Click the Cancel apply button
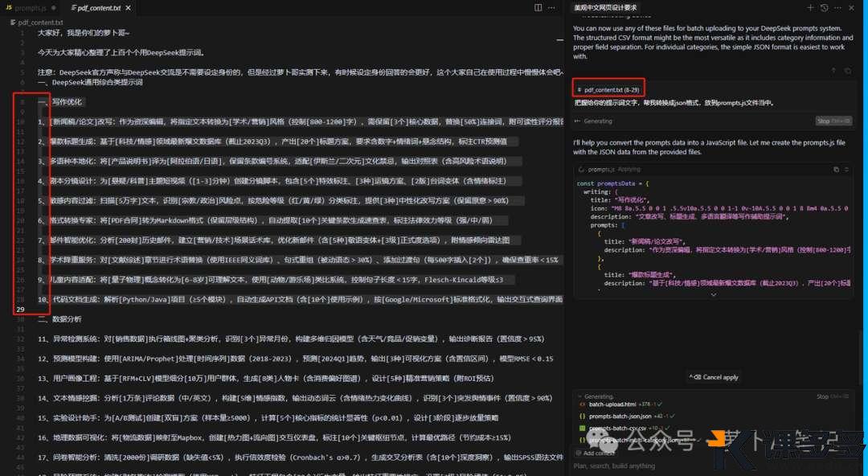The image size is (868, 476). coord(714,377)
